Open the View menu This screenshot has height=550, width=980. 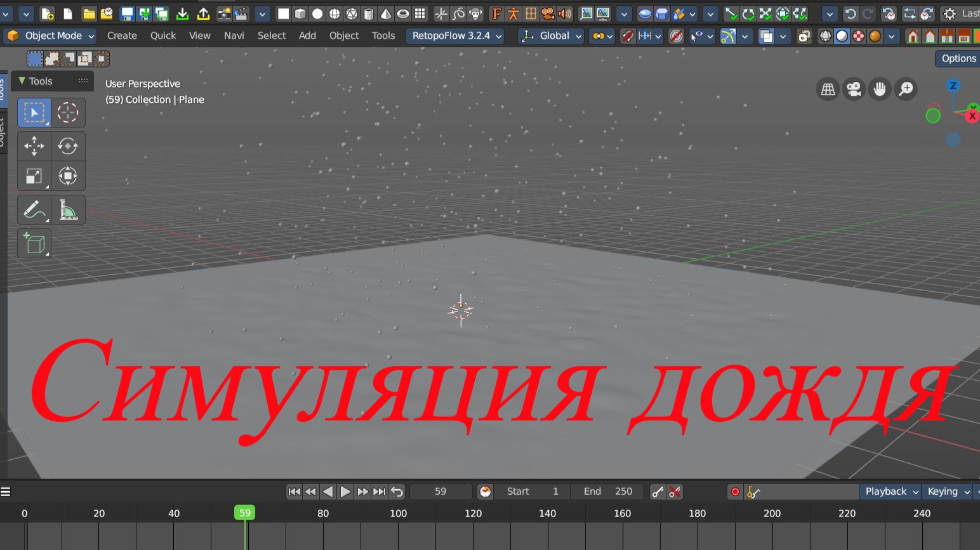click(x=200, y=36)
